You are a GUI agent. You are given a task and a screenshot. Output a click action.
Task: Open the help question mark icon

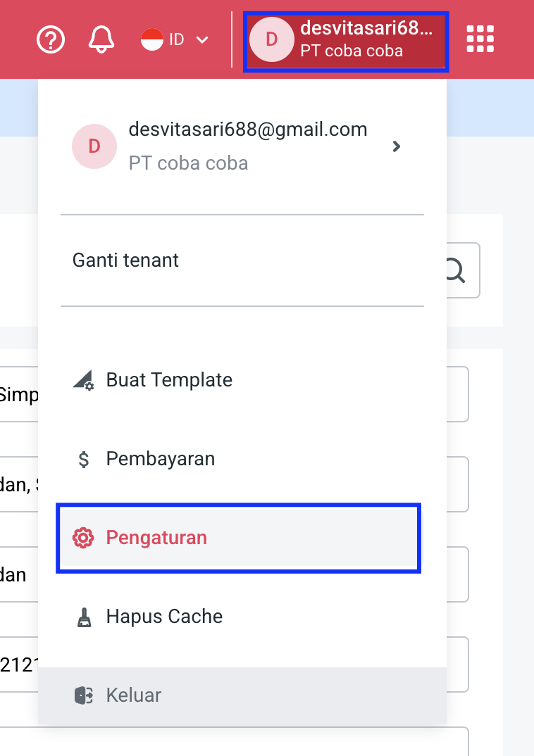click(x=51, y=39)
